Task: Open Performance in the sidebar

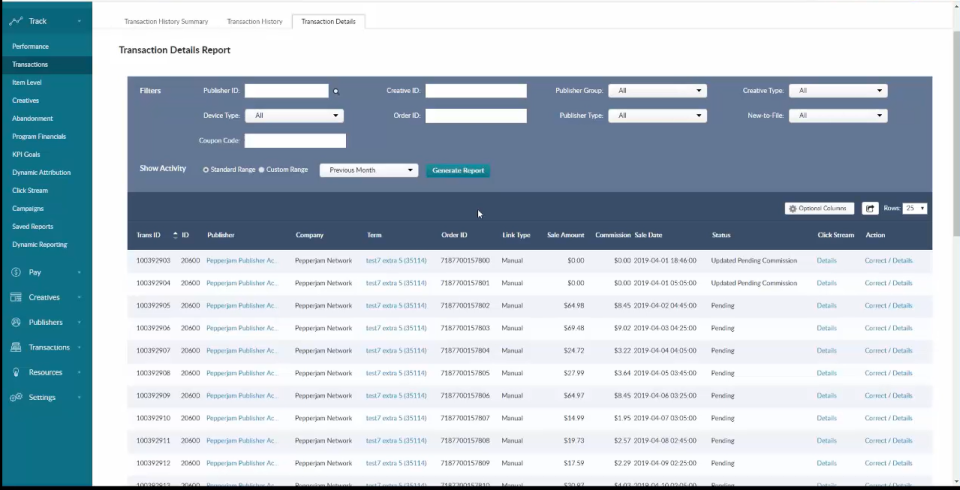Action: [x=31, y=47]
